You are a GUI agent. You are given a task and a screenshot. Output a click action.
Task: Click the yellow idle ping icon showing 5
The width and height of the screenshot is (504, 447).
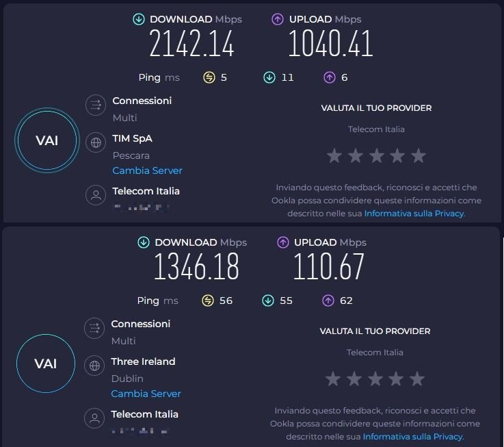[x=209, y=77]
